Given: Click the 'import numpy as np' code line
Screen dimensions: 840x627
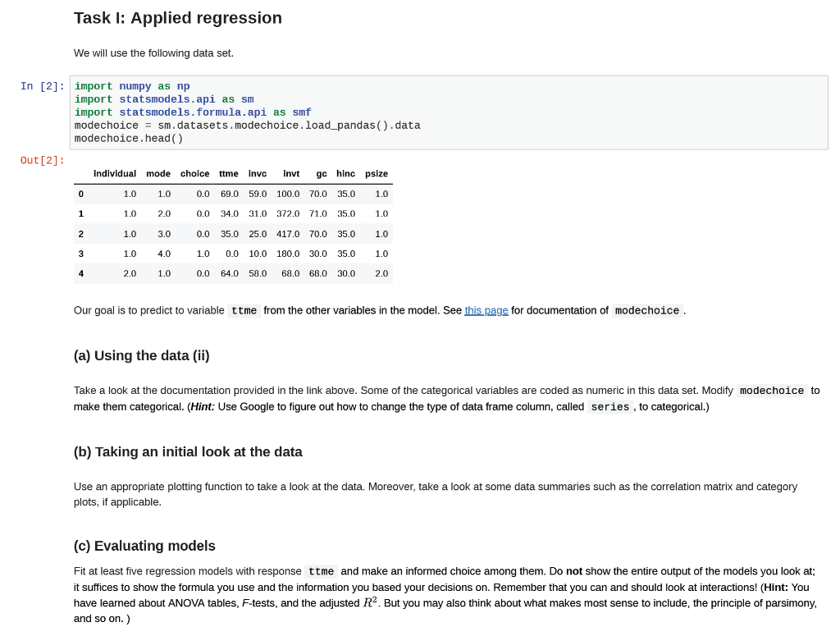Looking at the screenshot, I should click(x=132, y=86).
